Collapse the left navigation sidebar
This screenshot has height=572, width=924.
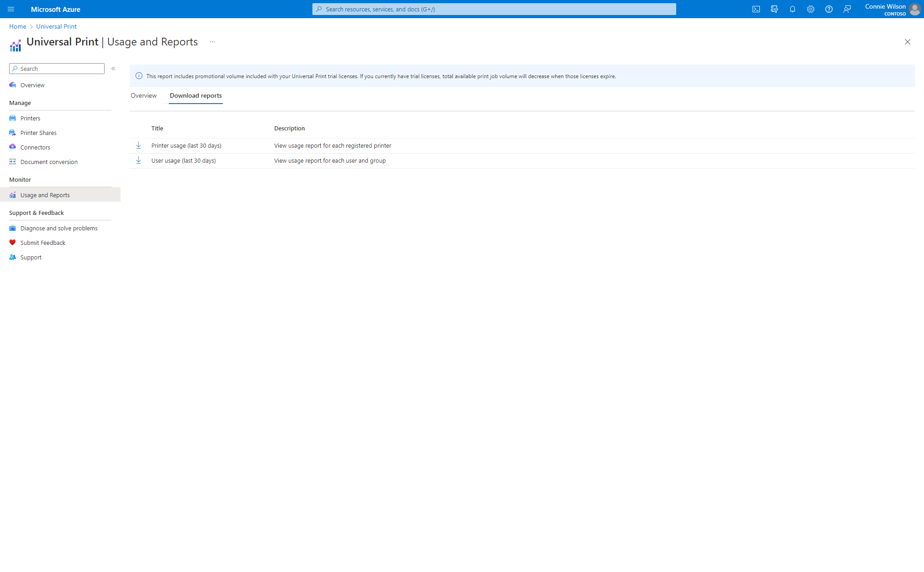[x=114, y=69]
